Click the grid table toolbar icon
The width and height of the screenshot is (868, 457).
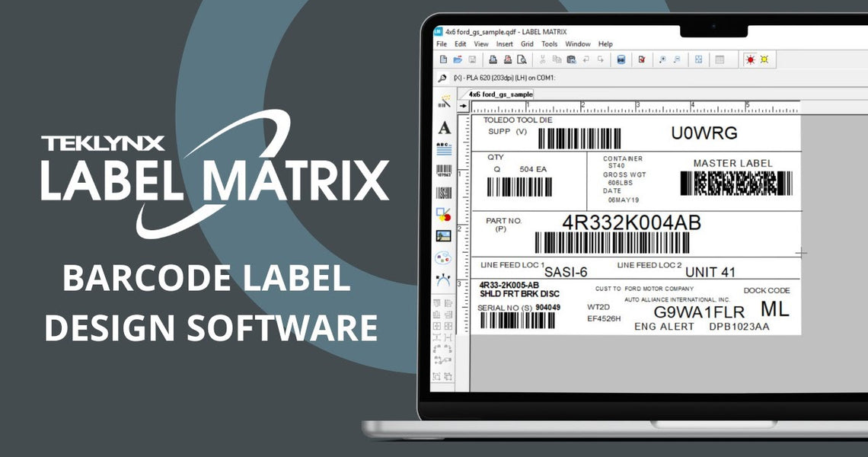tap(720, 59)
